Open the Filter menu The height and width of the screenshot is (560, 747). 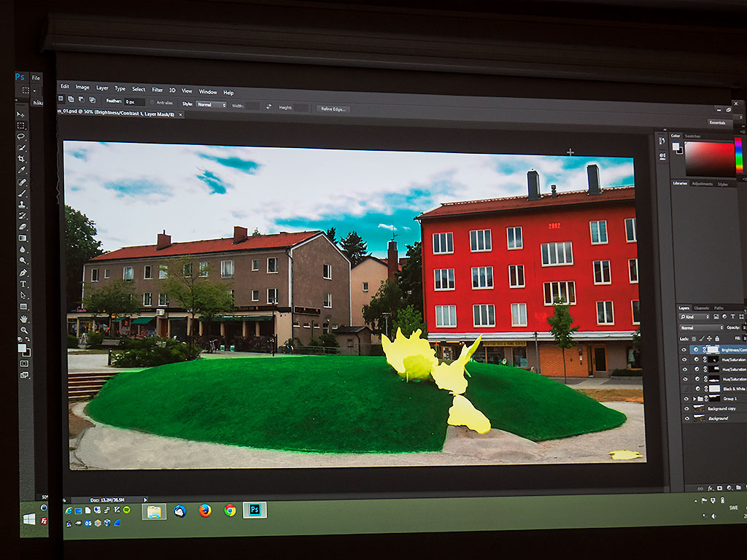[157, 89]
